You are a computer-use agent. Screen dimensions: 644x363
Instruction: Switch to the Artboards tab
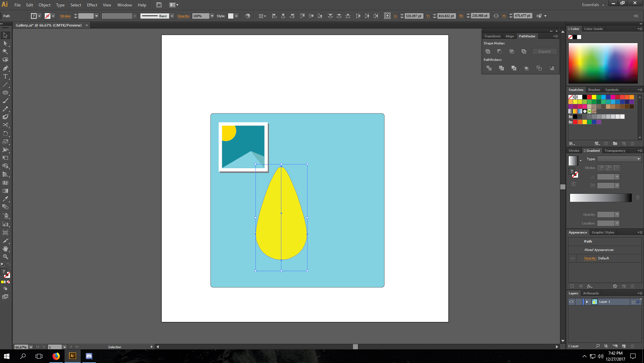coord(591,293)
